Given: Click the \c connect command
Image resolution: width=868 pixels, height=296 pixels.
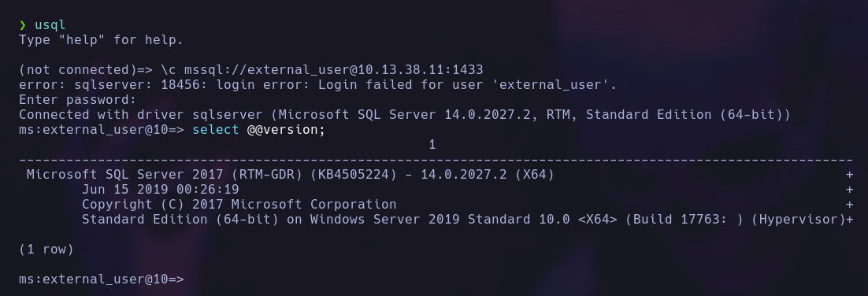Looking at the screenshot, I should 169,70.
